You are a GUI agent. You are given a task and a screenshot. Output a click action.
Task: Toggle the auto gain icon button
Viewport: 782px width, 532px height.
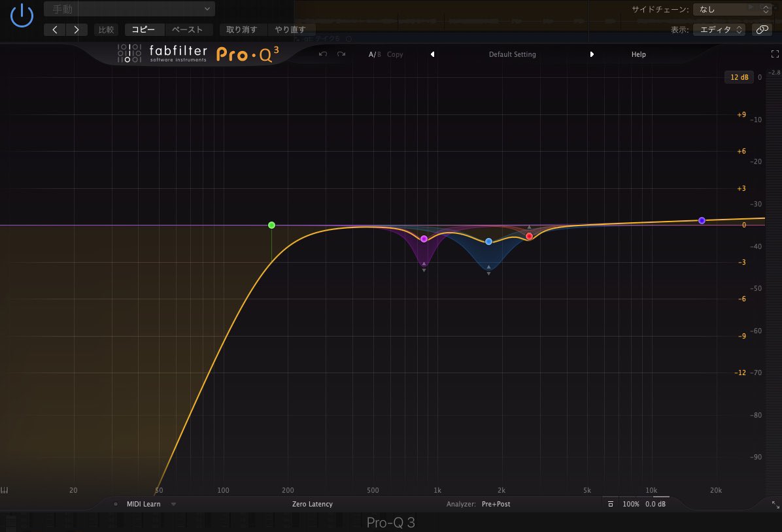tap(611, 504)
